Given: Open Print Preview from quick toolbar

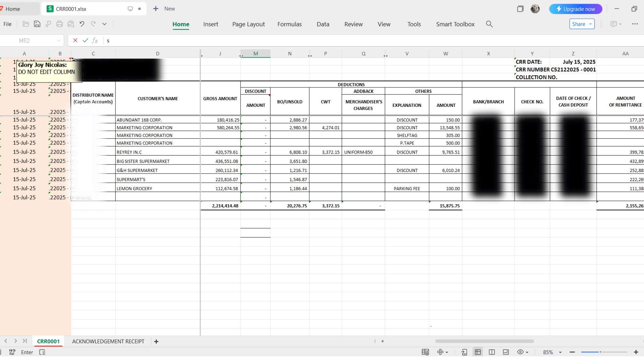Looking at the screenshot, I should pos(71,24).
